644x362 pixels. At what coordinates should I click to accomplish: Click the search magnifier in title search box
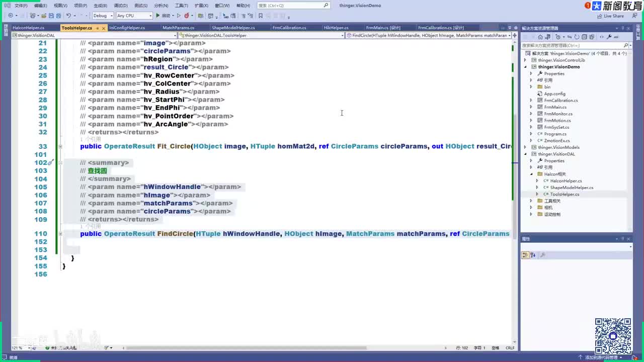click(326, 6)
